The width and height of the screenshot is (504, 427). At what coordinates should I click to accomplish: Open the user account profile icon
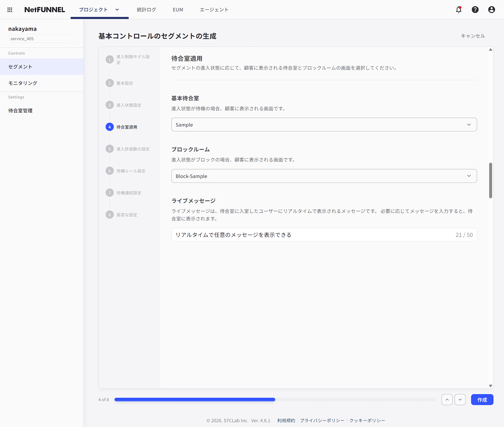tap(491, 10)
